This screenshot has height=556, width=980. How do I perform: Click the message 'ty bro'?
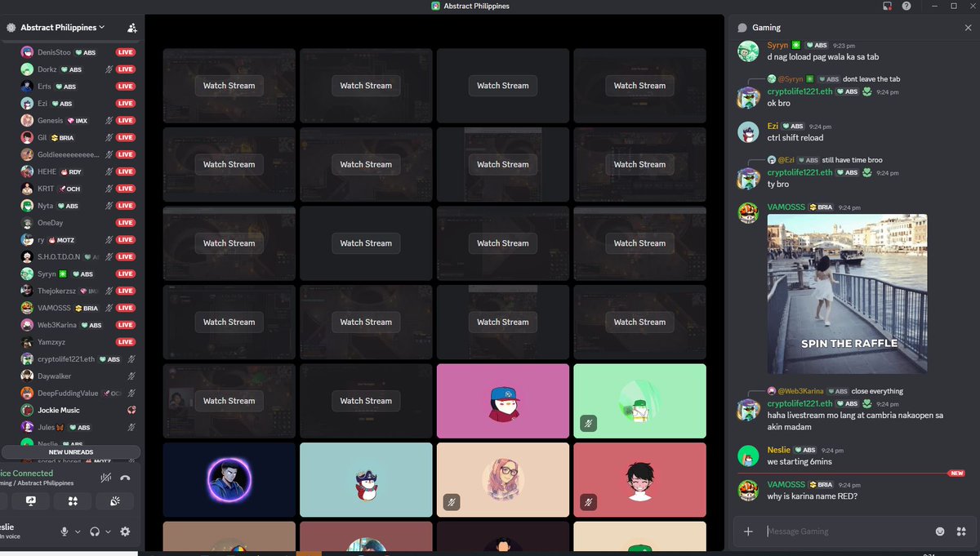(x=778, y=185)
